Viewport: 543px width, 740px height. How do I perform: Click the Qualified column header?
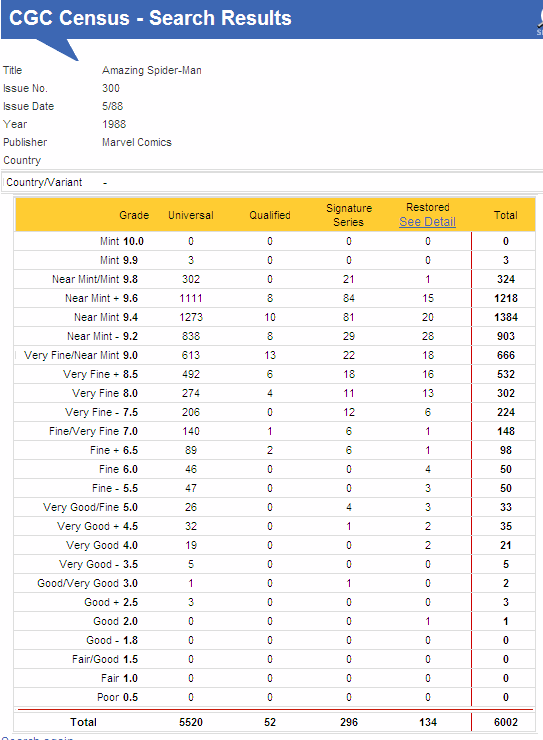pos(270,215)
